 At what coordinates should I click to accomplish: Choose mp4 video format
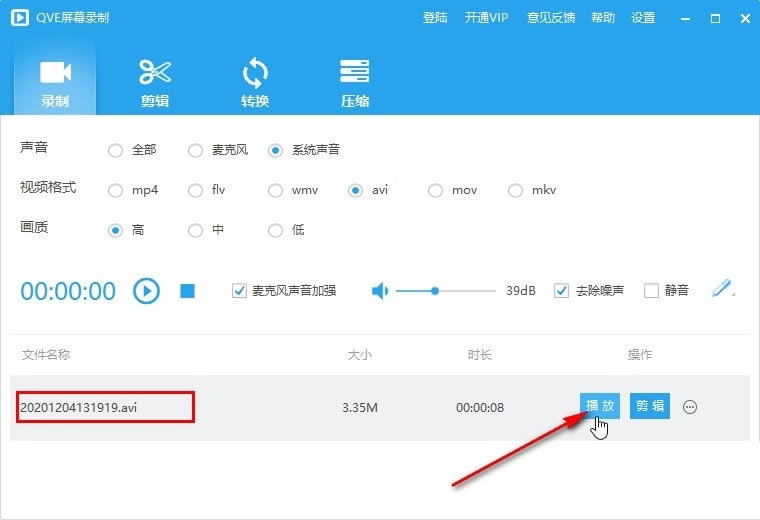coord(115,190)
